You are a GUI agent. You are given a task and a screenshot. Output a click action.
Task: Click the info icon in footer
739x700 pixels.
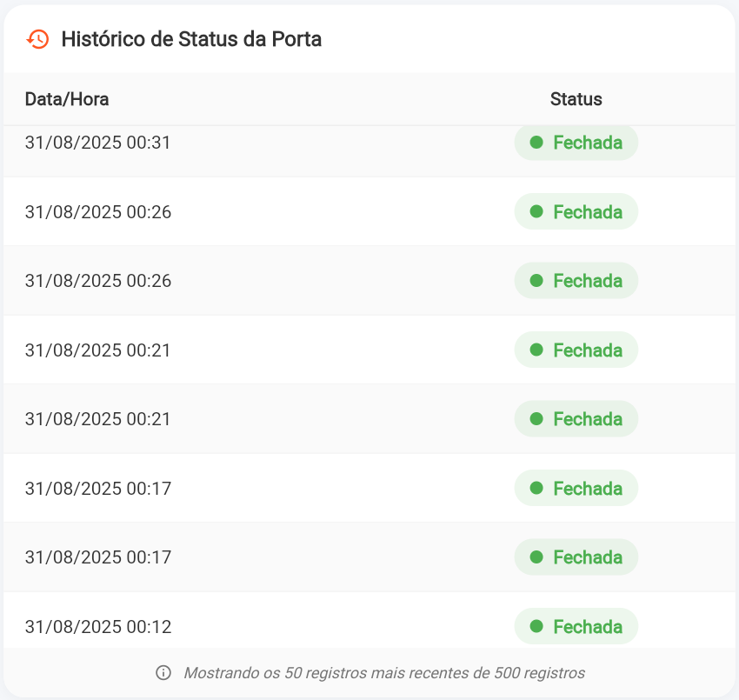(163, 672)
